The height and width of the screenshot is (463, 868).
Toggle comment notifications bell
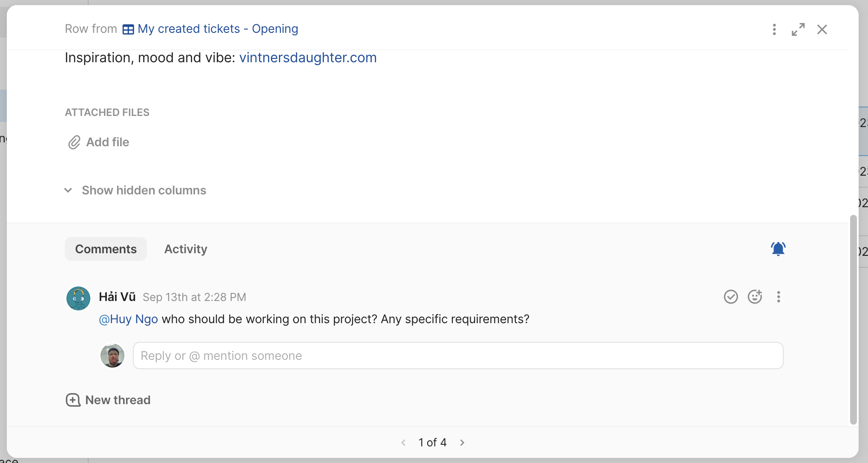pos(778,249)
